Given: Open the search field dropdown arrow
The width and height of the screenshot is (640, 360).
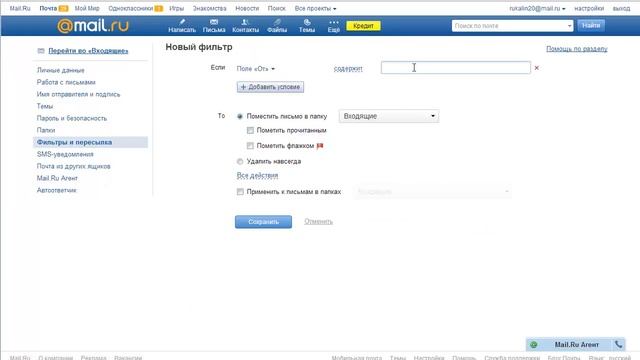Looking at the screenshot, I should pyautogui.click(x=569, y=26).
